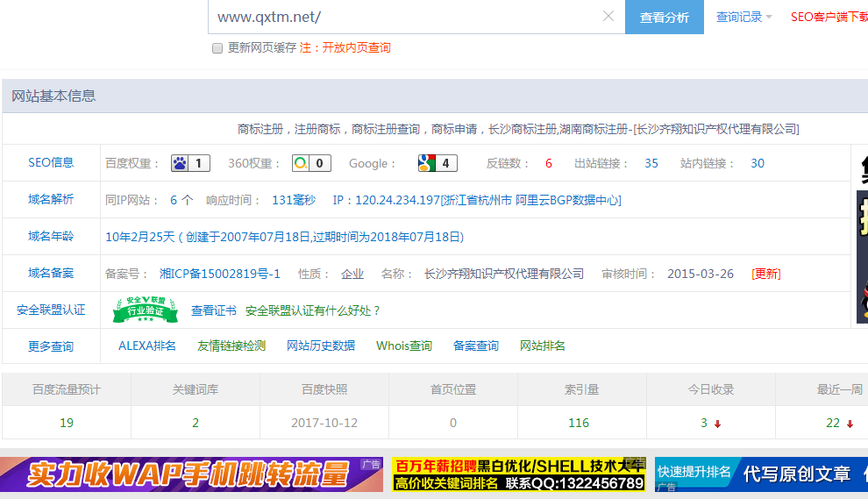Open the SEO客户端下载 link
Screen dimensions: 868x499
829,18
